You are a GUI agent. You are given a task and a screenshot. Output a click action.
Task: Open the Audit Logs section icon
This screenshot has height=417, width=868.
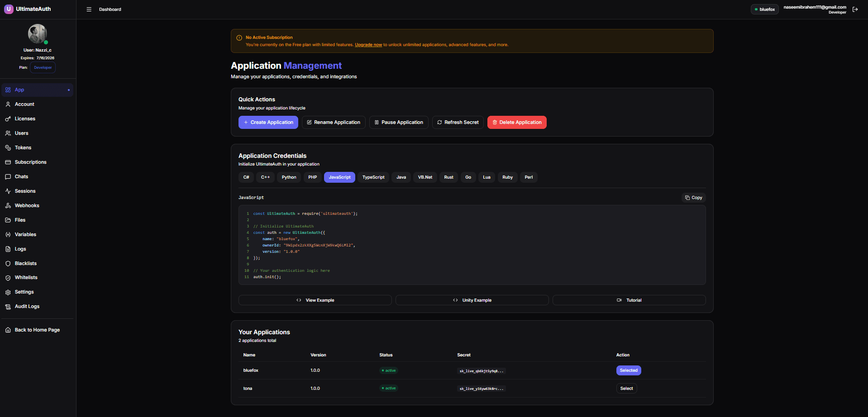tap(8, 306)
